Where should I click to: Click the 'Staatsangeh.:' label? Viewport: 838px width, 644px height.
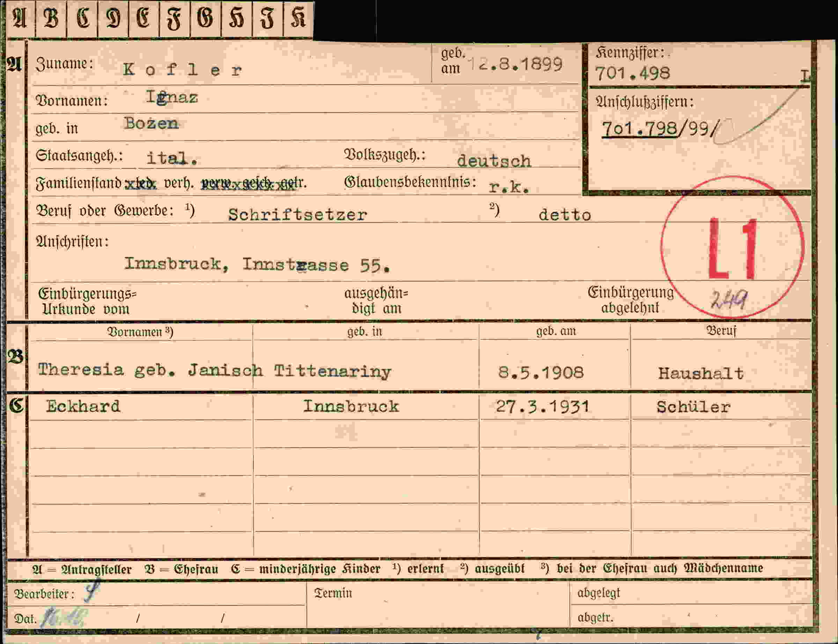click(79, 156)
